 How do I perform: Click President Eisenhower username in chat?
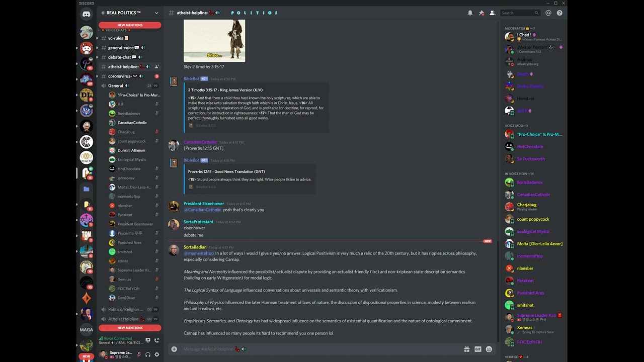204,204
